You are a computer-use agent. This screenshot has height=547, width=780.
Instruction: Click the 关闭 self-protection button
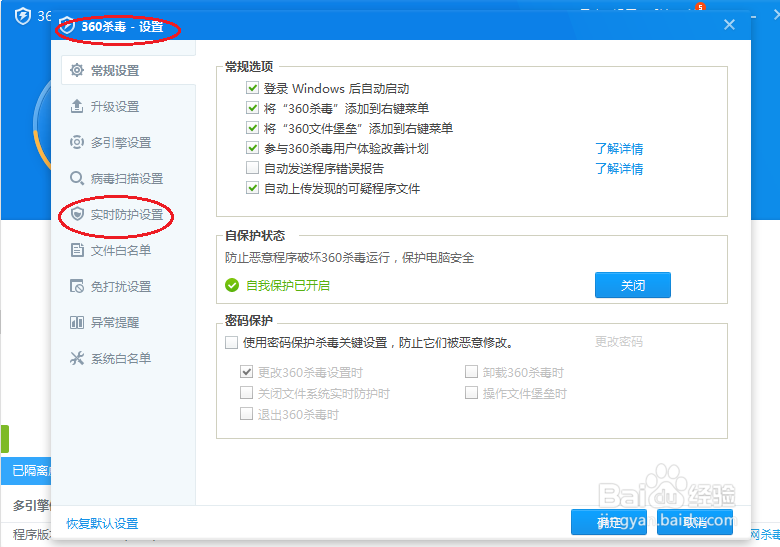point(633,285)
